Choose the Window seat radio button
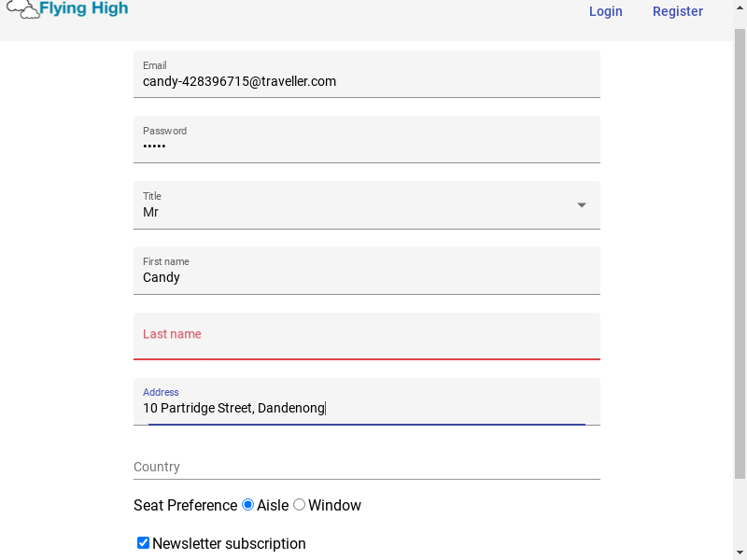Screen dimensions: 747x560 click(299, 505)
